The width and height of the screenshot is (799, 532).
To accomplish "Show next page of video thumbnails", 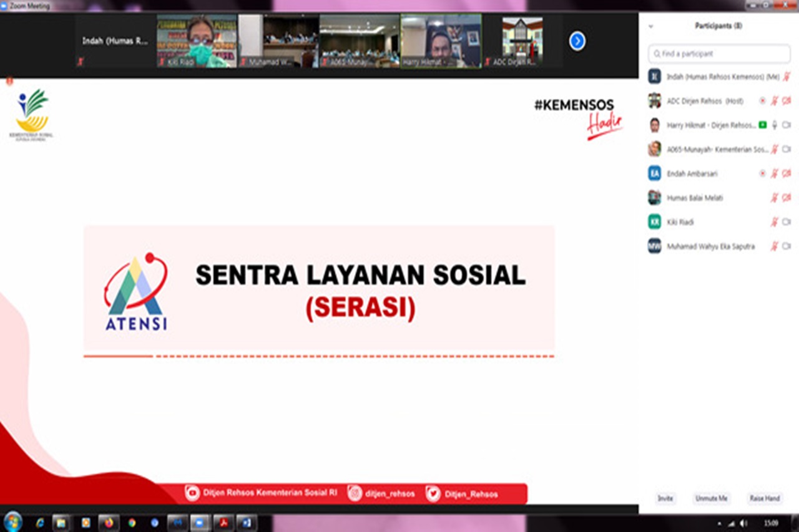I will 577,41.
